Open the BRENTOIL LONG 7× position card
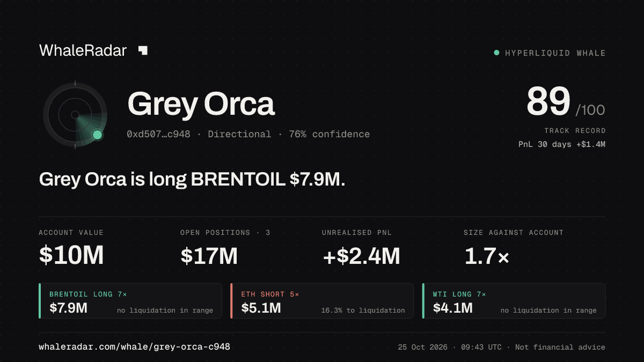This screenshot has width=644, height=362. (x=130, y=301)
